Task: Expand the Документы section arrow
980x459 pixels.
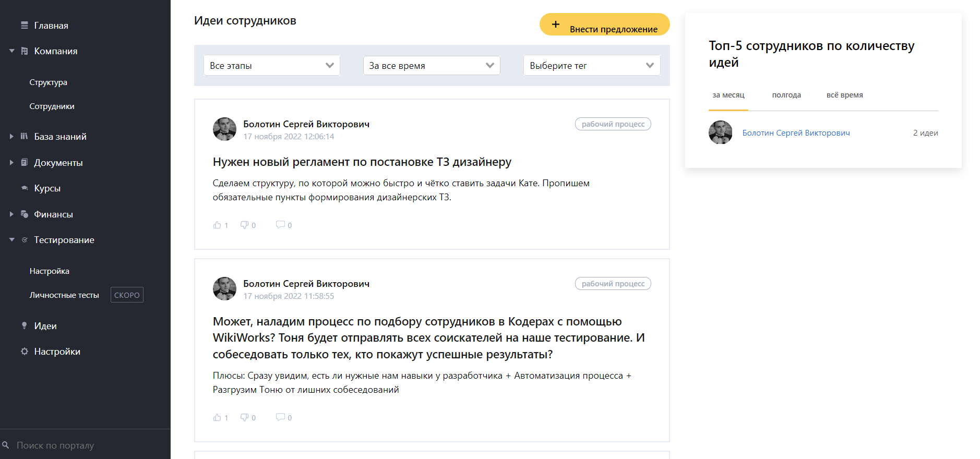Action: (x=11, y=162)
